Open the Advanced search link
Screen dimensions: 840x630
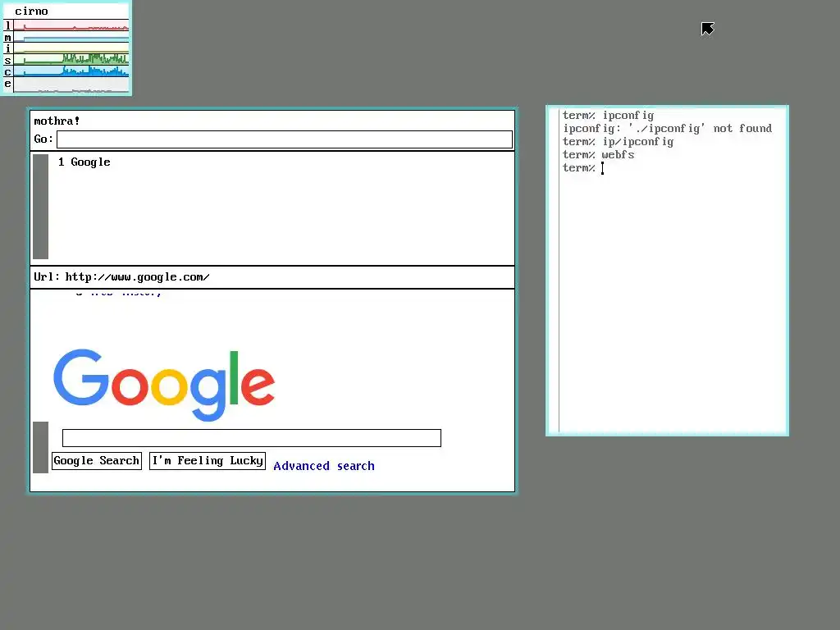pyautogui.click(x=323, y=466)
